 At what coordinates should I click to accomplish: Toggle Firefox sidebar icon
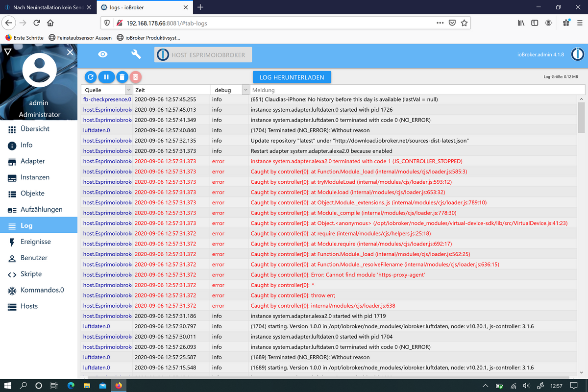[535, 23]
